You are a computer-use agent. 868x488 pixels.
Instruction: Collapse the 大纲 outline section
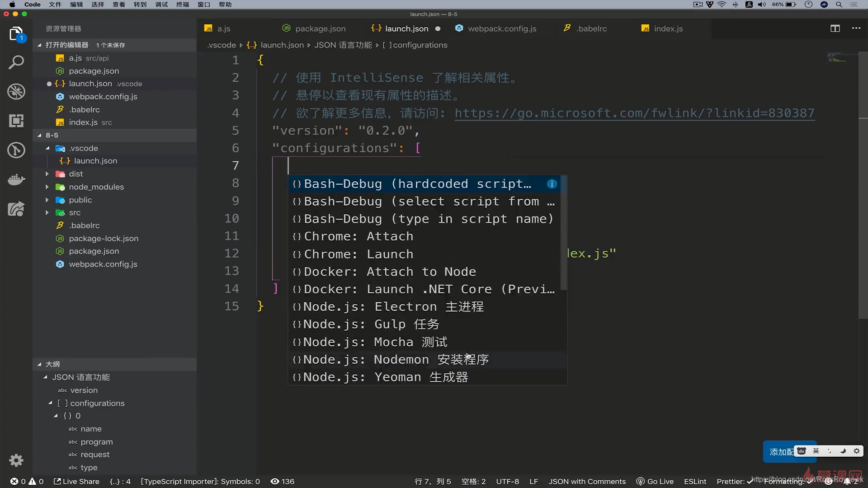click(x=39, y=364)
